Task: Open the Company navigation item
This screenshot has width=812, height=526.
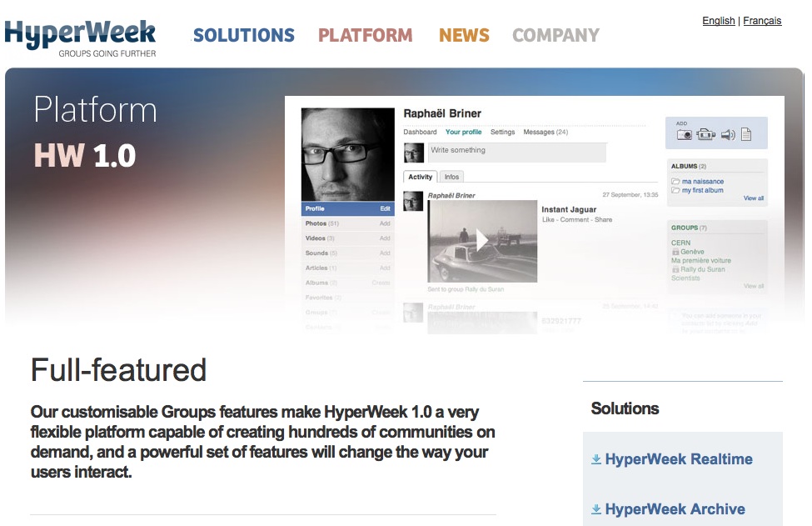Action: [555, 35]
